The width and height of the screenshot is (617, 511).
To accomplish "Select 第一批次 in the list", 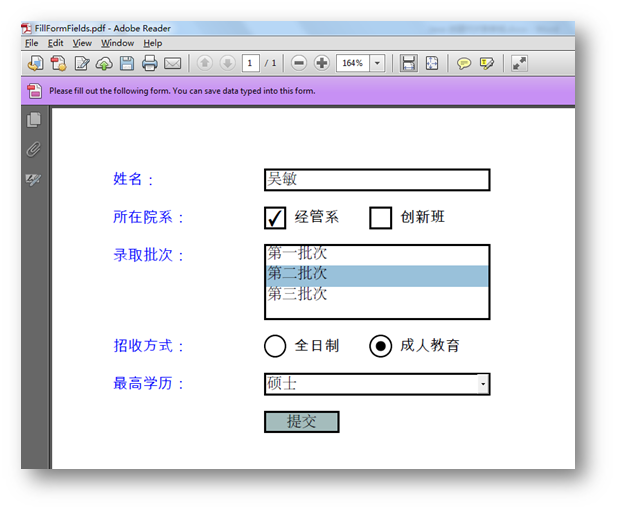I will [377, 255].
